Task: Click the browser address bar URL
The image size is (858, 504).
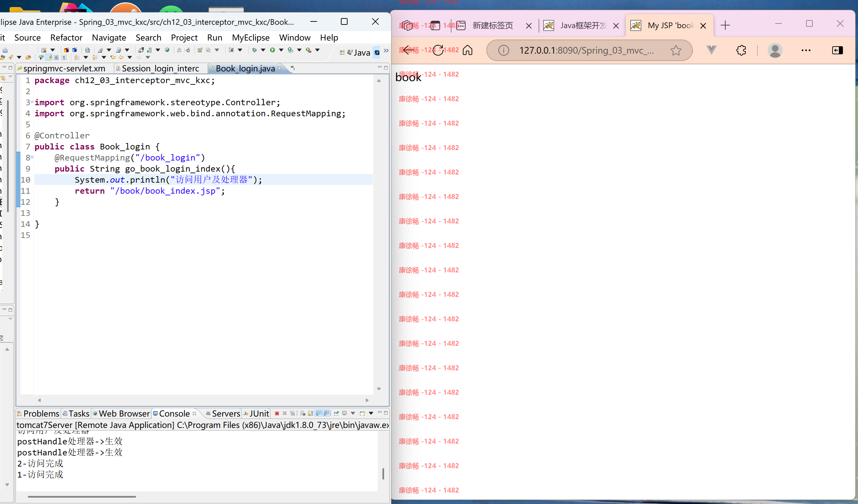Action: pos(586,50)
